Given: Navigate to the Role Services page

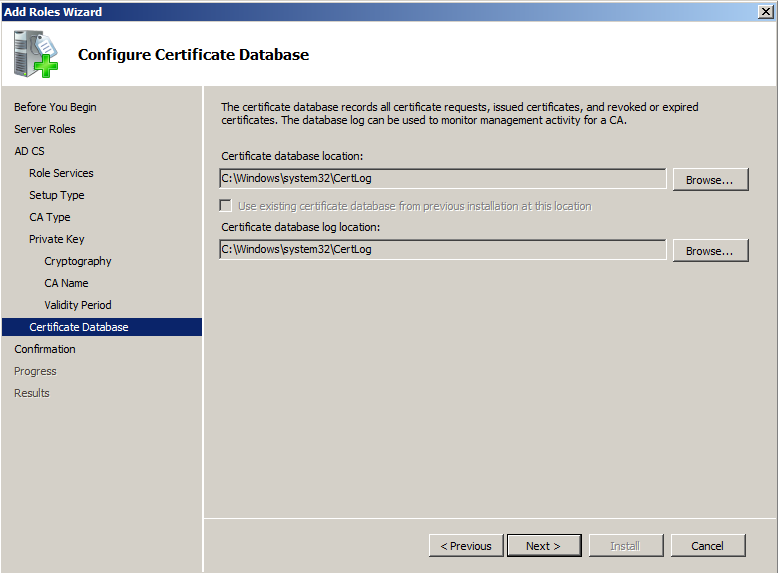Looking at the screenshot, I should click(61, 173).
